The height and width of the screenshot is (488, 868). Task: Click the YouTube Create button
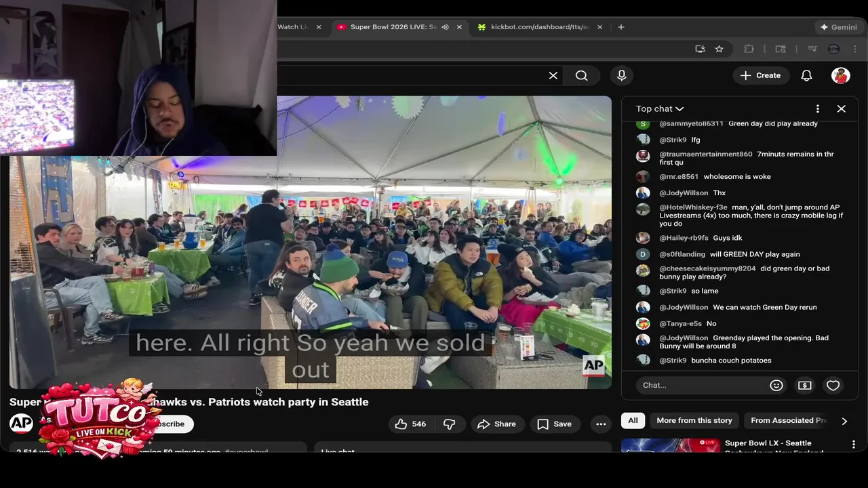[761, 75]
